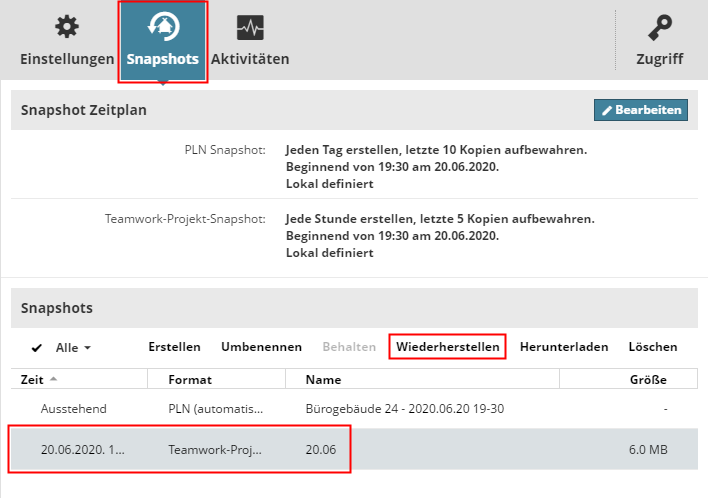Screen dimensions: 708x498
Task: Click Erstellen to create a snapshot
Action: (174, 347)
